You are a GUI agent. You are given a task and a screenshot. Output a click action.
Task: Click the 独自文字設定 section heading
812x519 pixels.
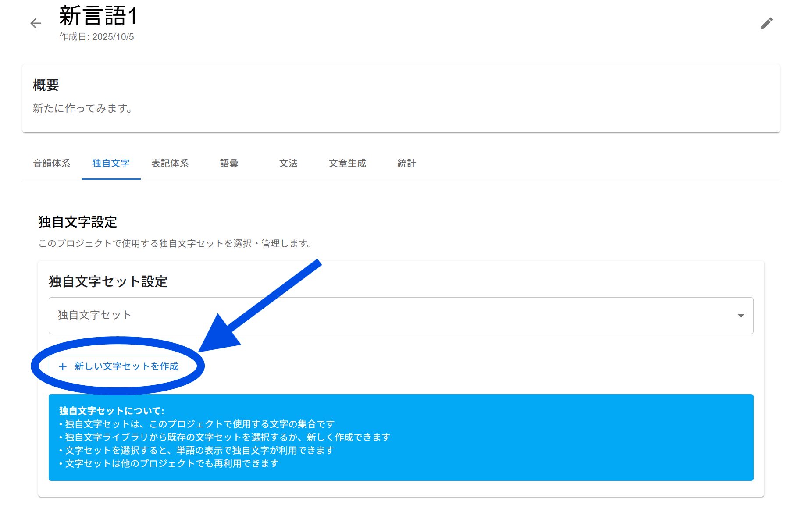[78, 222]
